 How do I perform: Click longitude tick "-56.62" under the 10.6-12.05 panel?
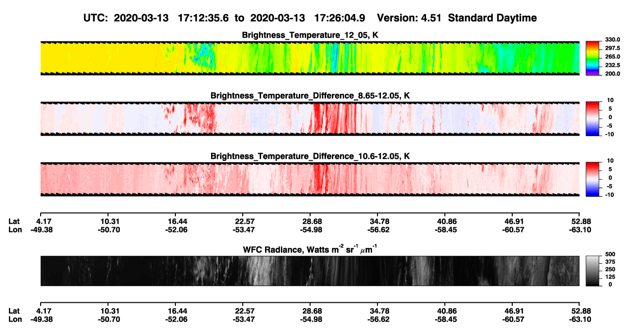point(379,230)
